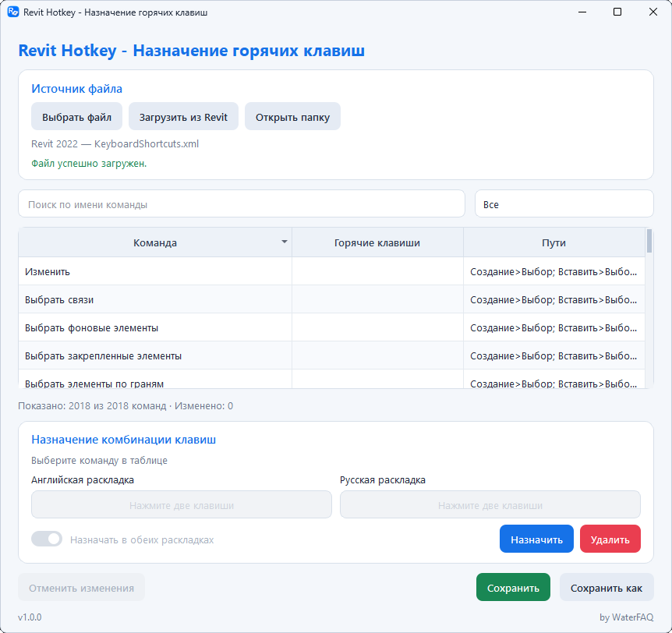Viewport: 672px width, 633px height.
Task: Sort by the Команда column header
Action: coord(154,243)
